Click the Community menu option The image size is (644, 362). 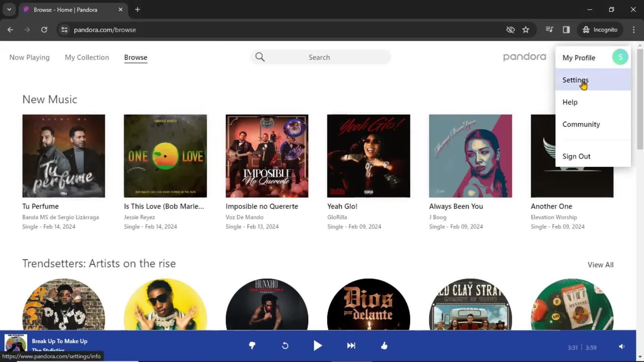pyautogui.click(x=581, y=124)
